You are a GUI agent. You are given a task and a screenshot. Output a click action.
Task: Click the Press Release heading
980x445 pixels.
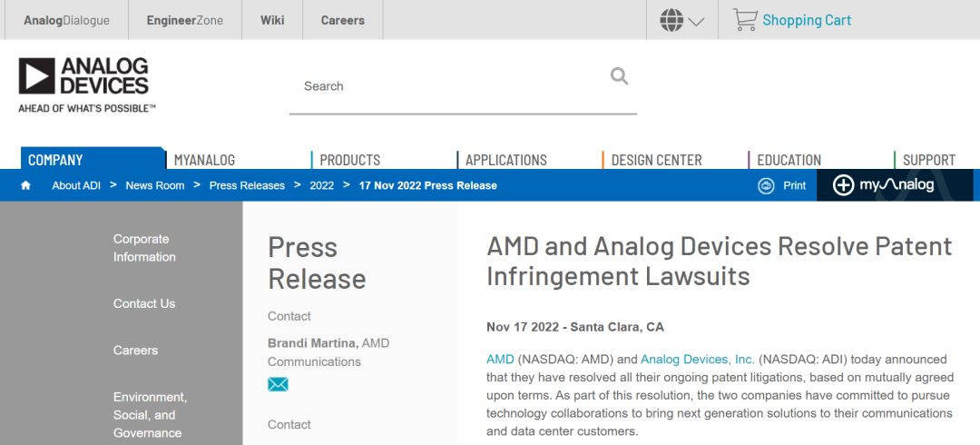317,262
